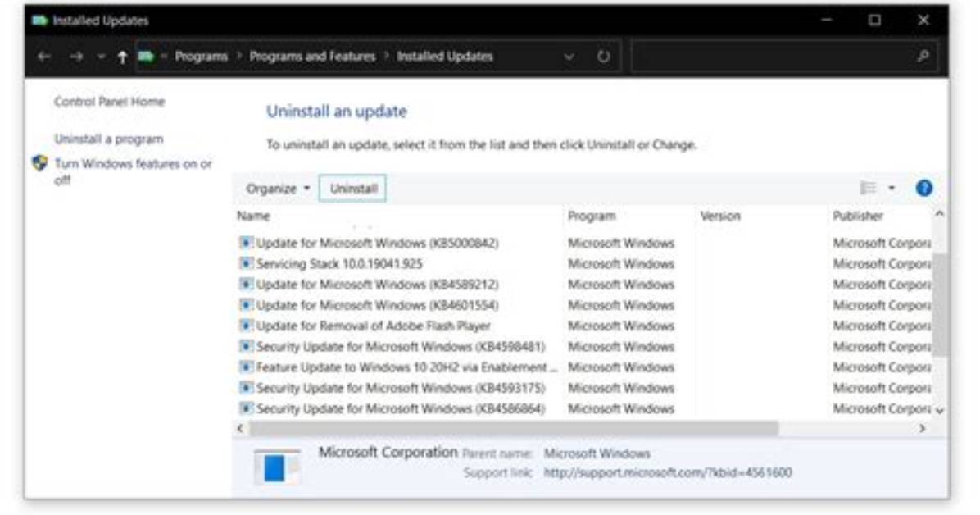Screen dimensions: 980x515
Task: Open the Organize dropdown menu
Action: [278, 189]
